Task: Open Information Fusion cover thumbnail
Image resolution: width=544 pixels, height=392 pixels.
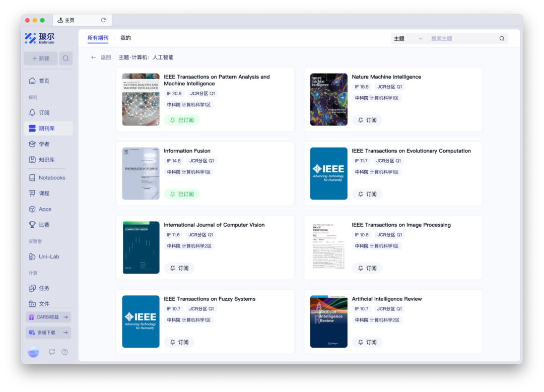Action: 141,173
